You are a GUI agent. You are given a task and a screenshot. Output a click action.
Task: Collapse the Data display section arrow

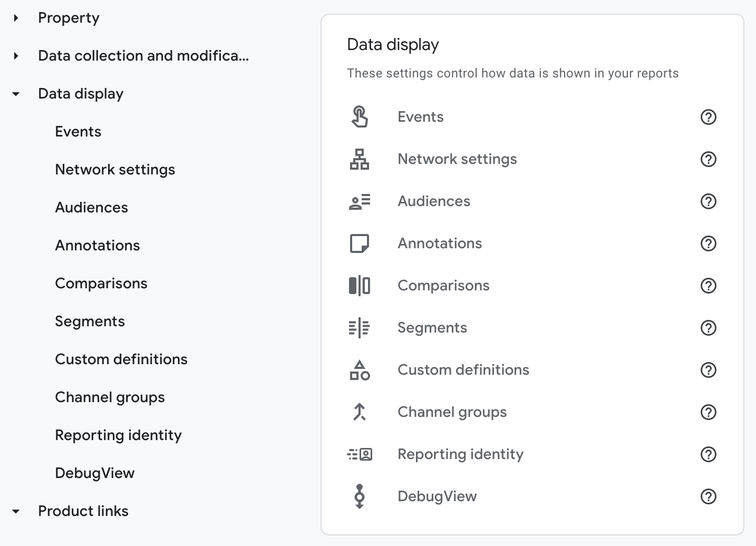click(x=16, y=94)
